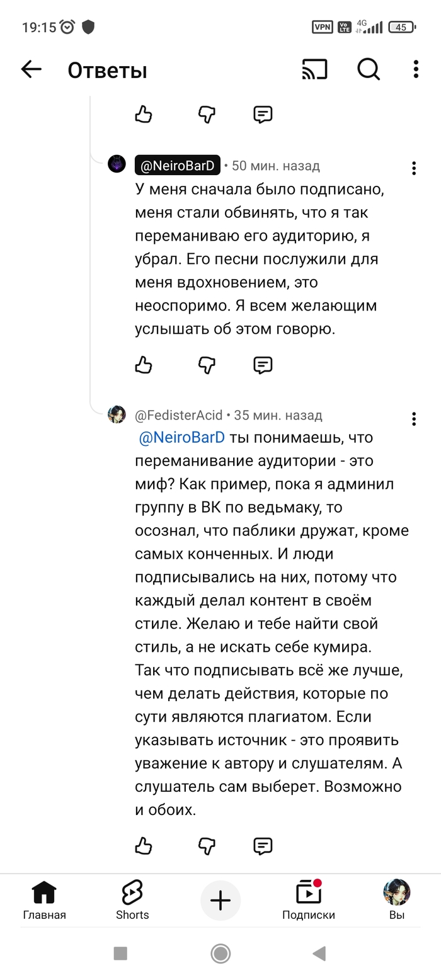Open options menu for NeiroBarD comment
Viewport: 441px width, 980px height.
point(414,168)
